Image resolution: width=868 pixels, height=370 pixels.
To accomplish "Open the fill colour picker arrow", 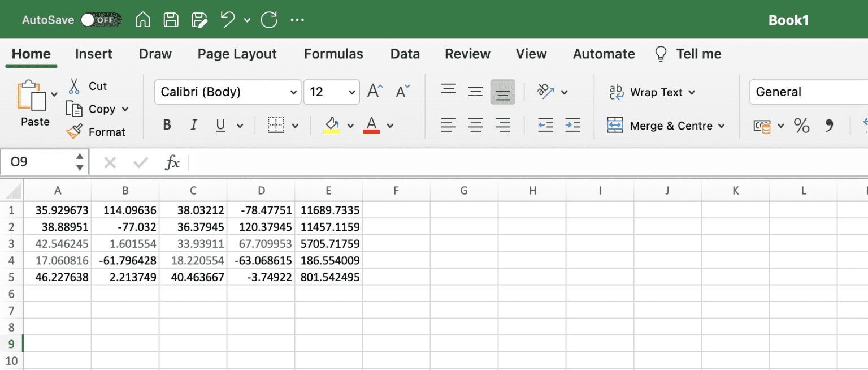I will click(350, 126).
